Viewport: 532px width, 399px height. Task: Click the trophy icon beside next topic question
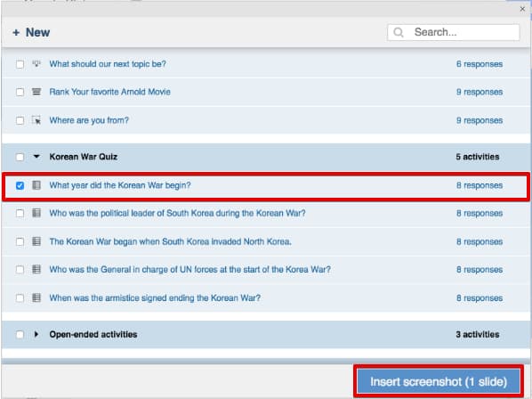(36, 63)
